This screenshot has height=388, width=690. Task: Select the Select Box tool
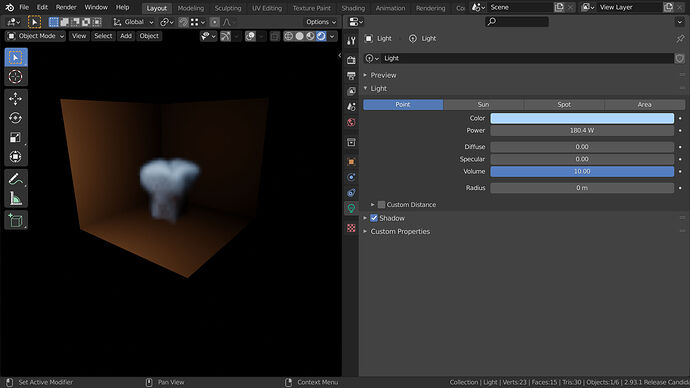pos(16,57)
